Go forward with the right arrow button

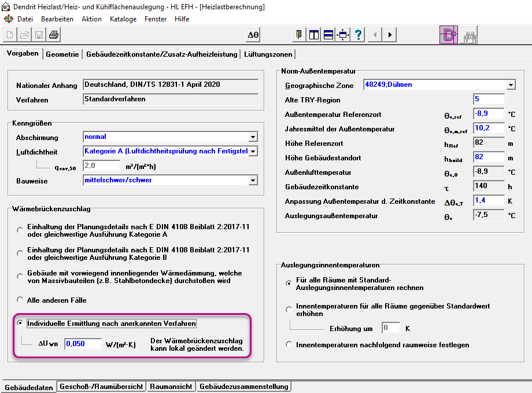click(390, 35)
